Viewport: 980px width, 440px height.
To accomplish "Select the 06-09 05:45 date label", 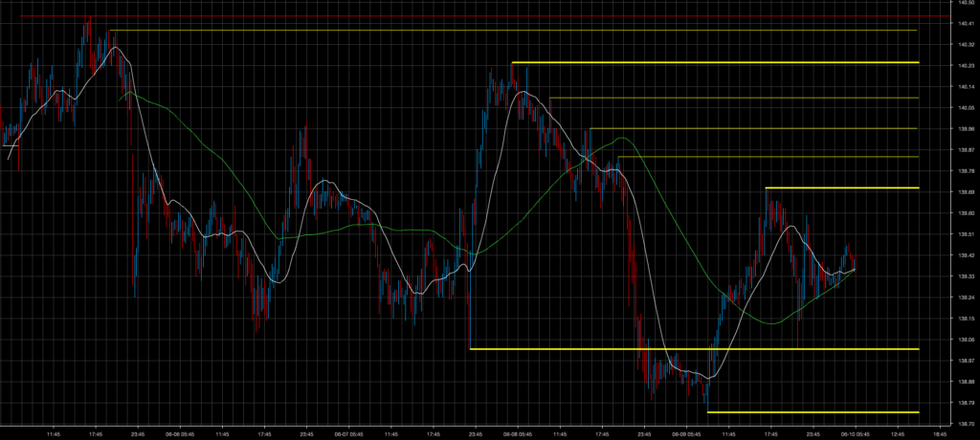I will coord(685,433).
